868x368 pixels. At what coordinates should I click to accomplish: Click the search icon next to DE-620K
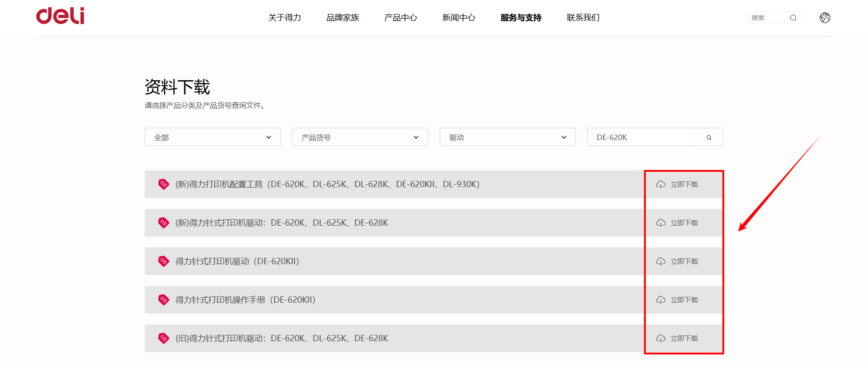pyautogui.click(x=709, y=137)
